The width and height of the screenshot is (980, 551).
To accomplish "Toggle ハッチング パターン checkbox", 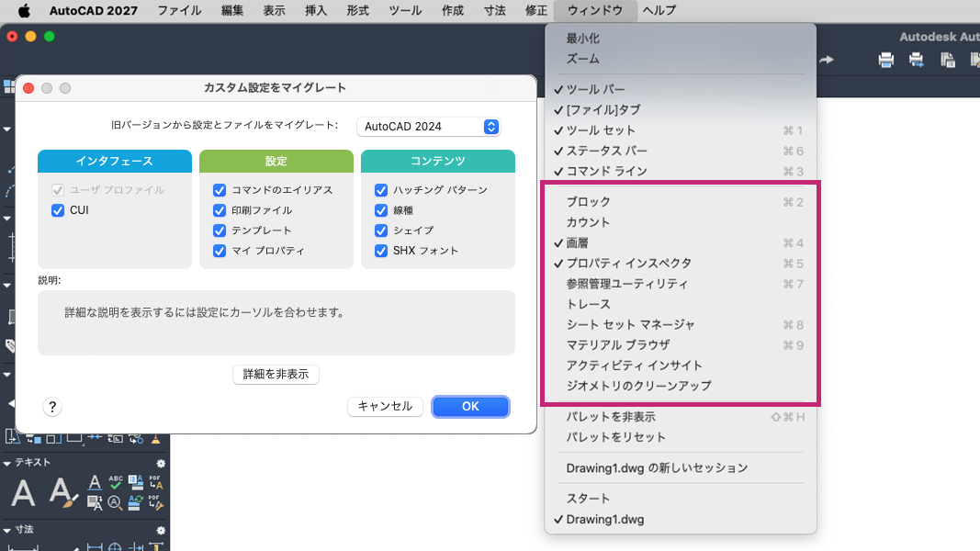I will [381, 190].
